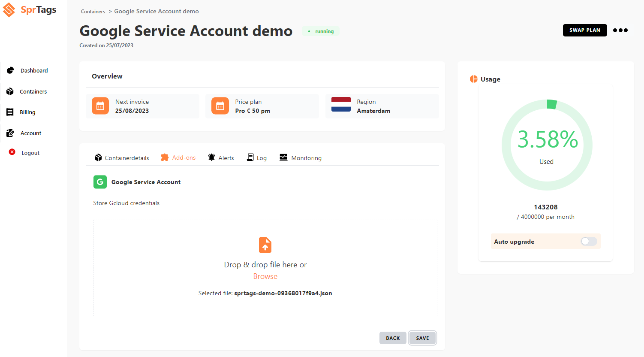Click the Usage pie icon

coord(474,79)
